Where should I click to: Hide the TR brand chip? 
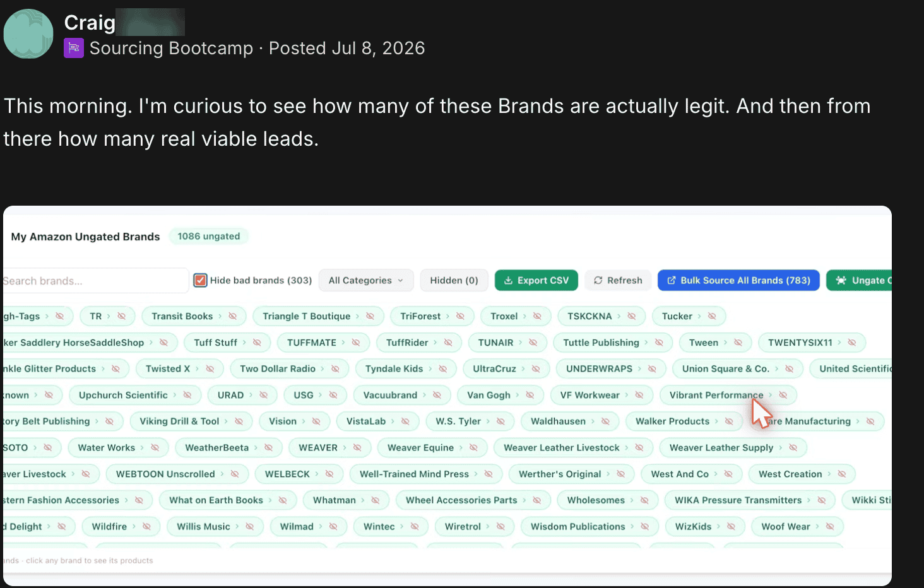point(121,316)
